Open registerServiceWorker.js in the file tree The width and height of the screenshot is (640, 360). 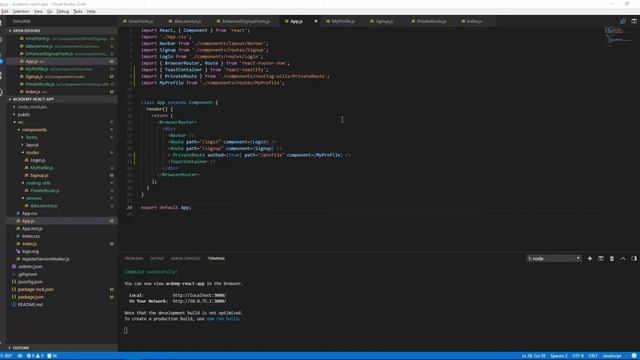point(45,259)
